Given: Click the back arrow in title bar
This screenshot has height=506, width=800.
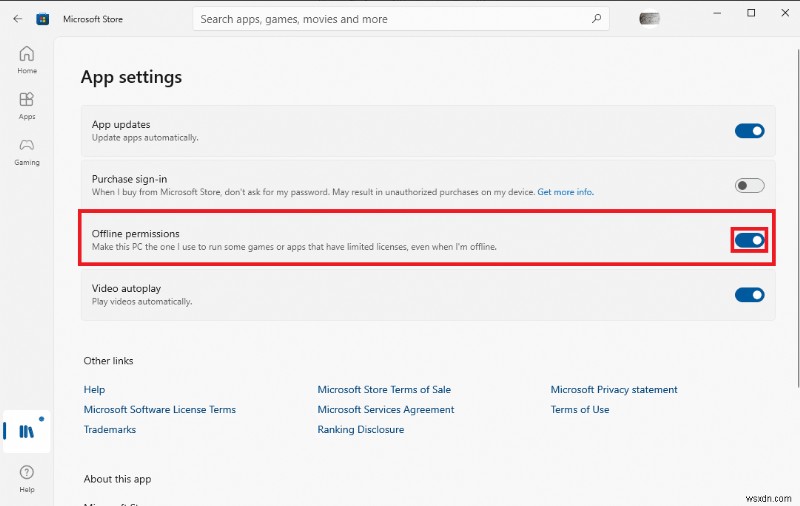Looking at the screenshot, I should click(x=17, y=18).
